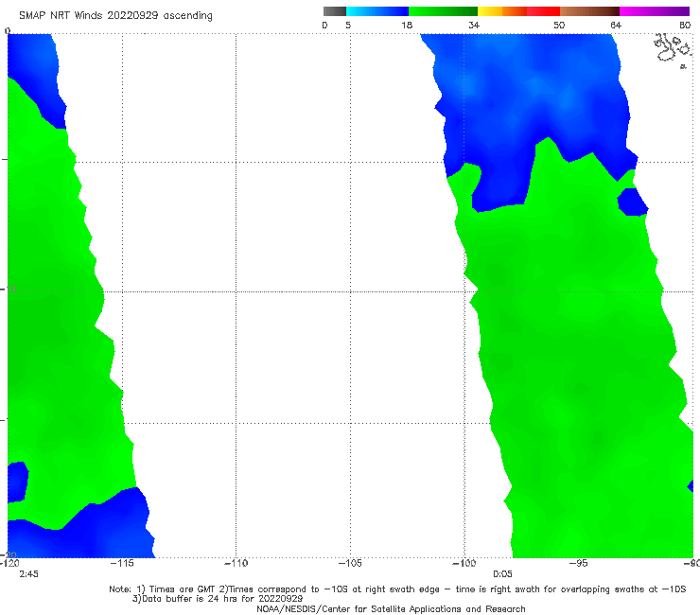Click the color bar label "34"
The height and width of the screenshot is (615, 700).
click(474, 26)
